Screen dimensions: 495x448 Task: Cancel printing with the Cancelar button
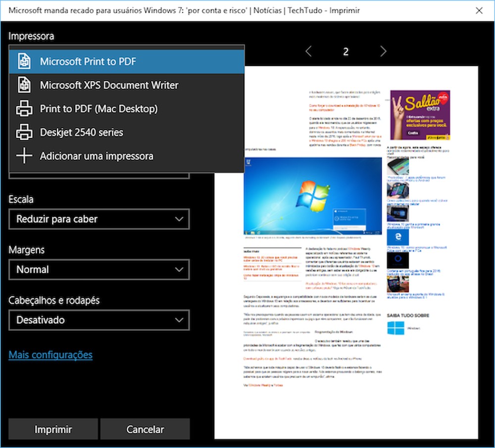pos(145,429)
